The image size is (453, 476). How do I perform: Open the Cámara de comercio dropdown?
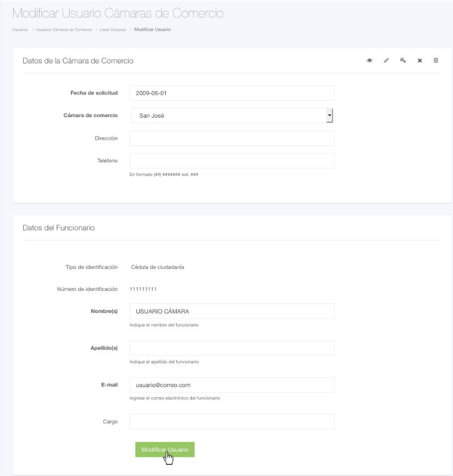point(232,115)
